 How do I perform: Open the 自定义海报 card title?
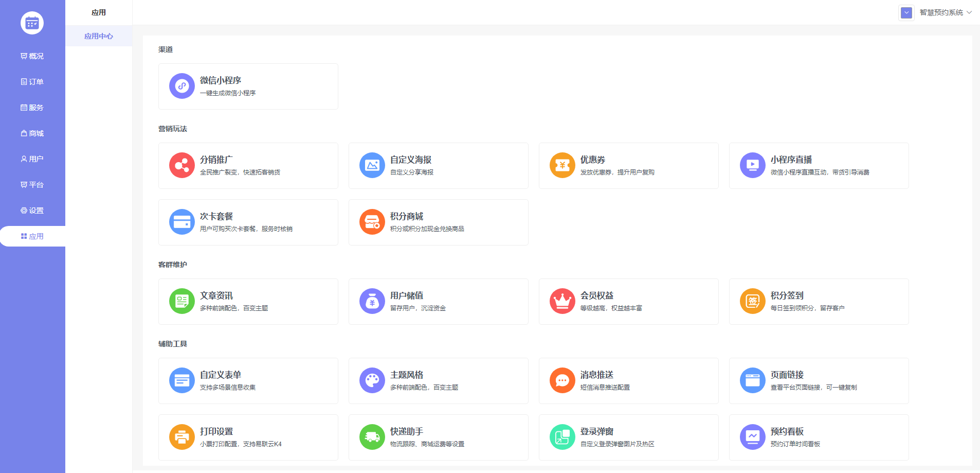point(411,160)
